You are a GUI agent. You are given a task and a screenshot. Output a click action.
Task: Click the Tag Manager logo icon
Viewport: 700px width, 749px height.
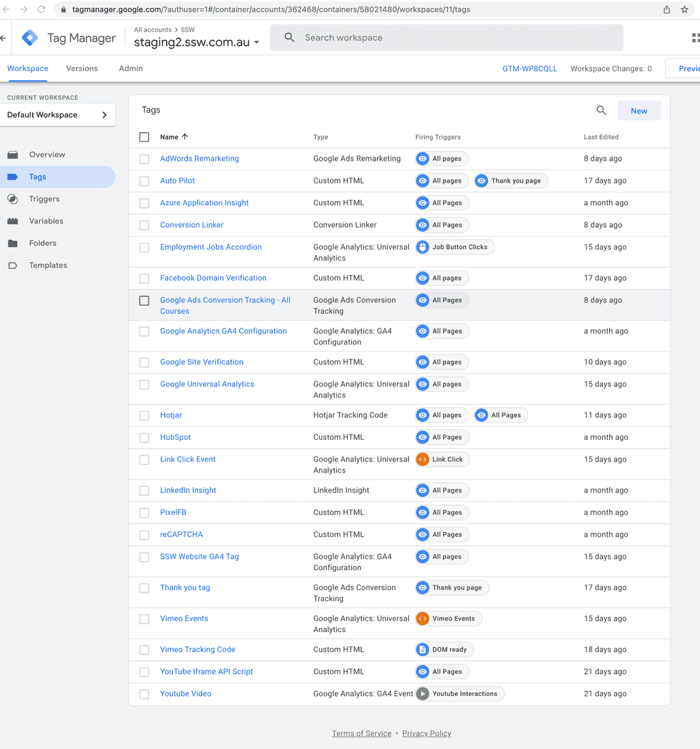pyautogui.click(x=30, y=38)
